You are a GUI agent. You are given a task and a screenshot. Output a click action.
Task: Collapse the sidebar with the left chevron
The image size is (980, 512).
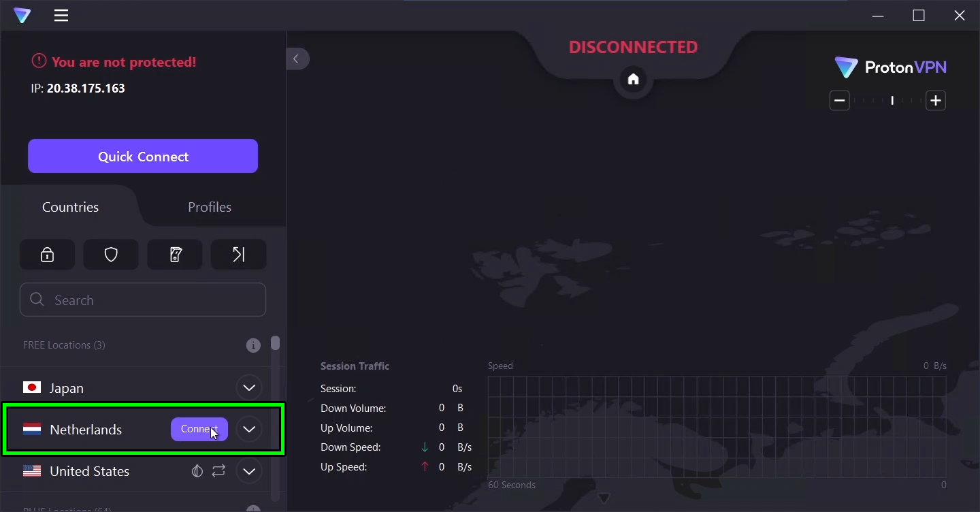(297, 59)
